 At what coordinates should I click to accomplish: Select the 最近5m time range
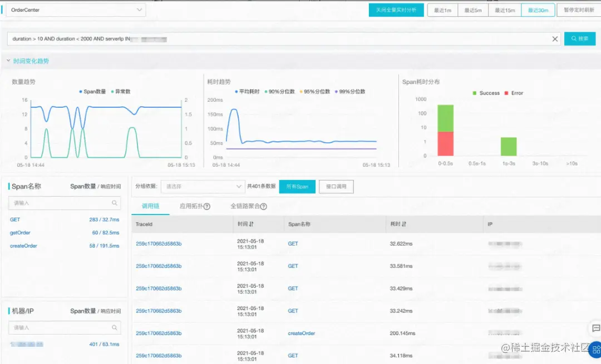click(473, 11)
